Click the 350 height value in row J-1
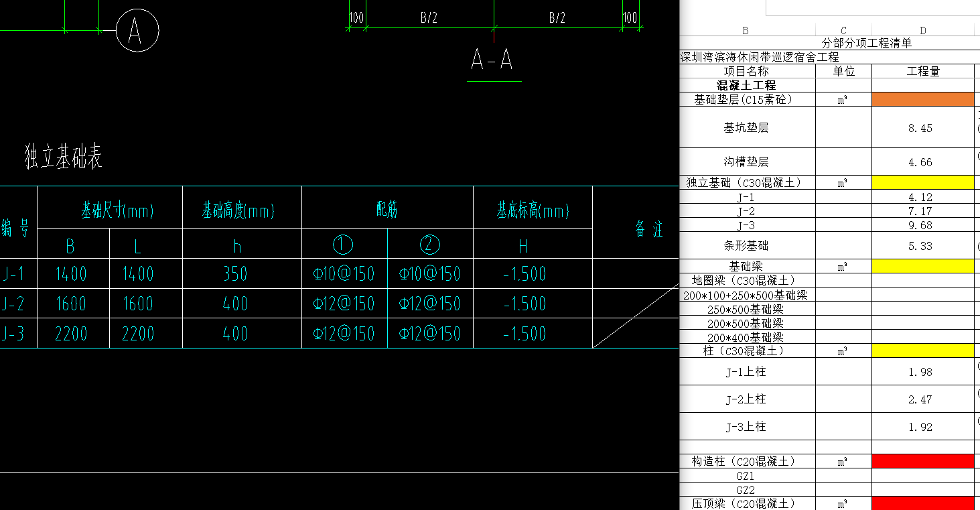 click(235, 273)
